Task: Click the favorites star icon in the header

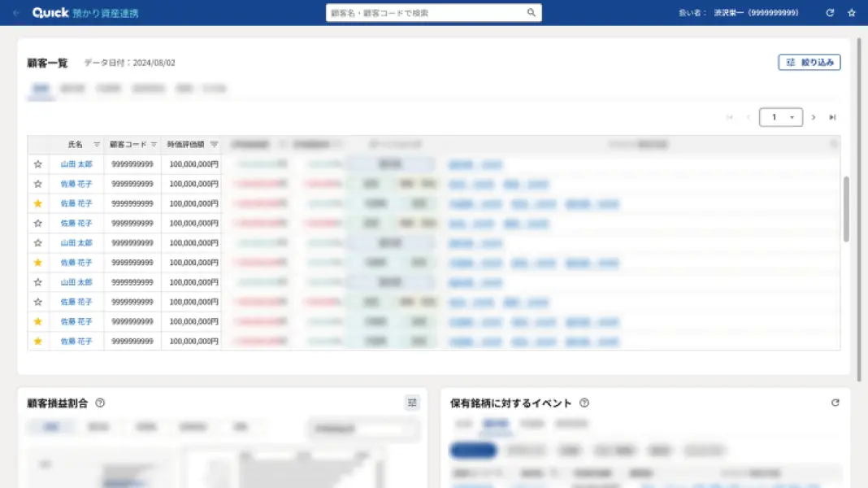Action: coord(852,13)
